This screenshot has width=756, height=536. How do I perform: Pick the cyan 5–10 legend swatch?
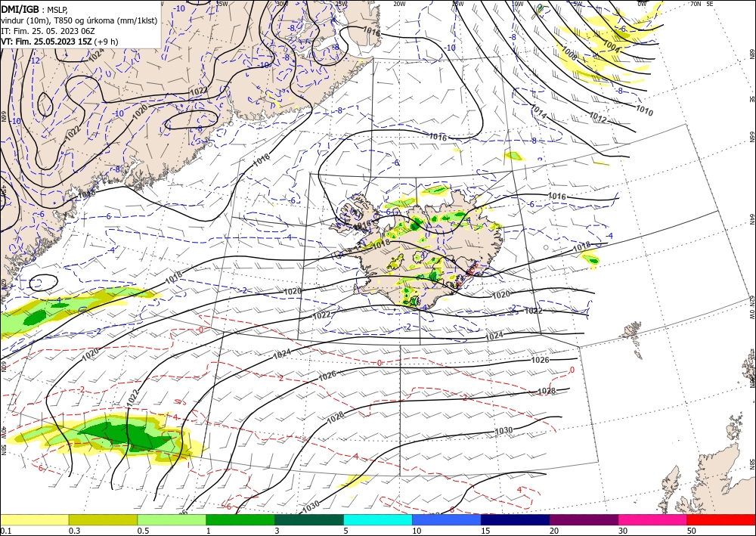click(377, 519)
